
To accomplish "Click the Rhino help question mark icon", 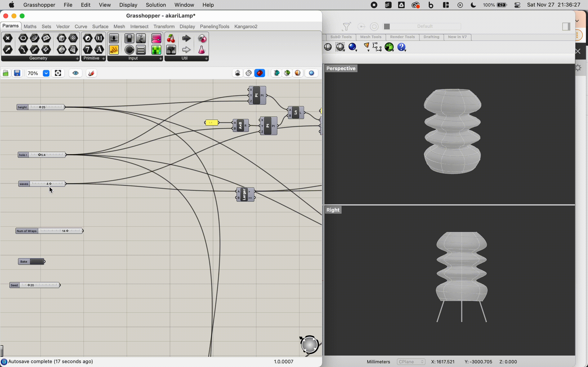I will point(401,47).
